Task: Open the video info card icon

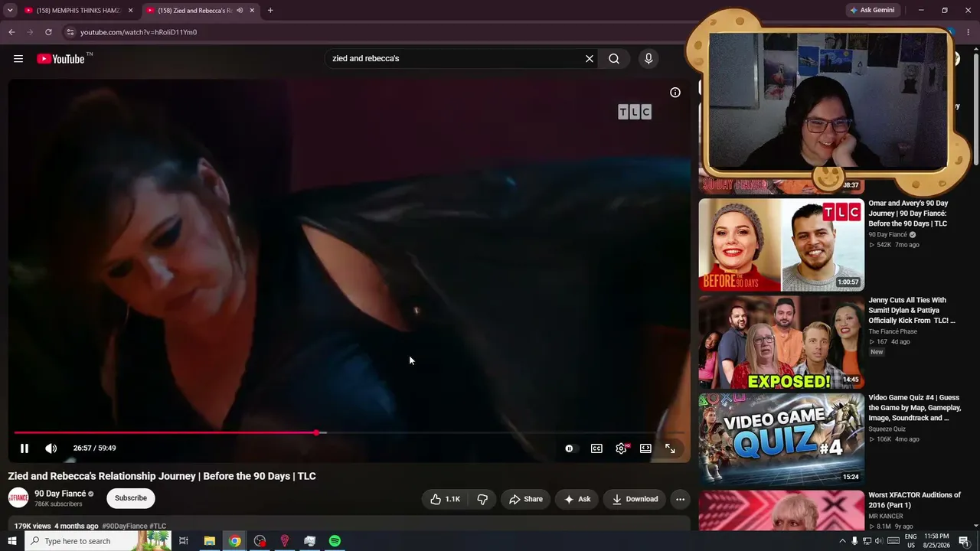Action: [x=675, y=93]
